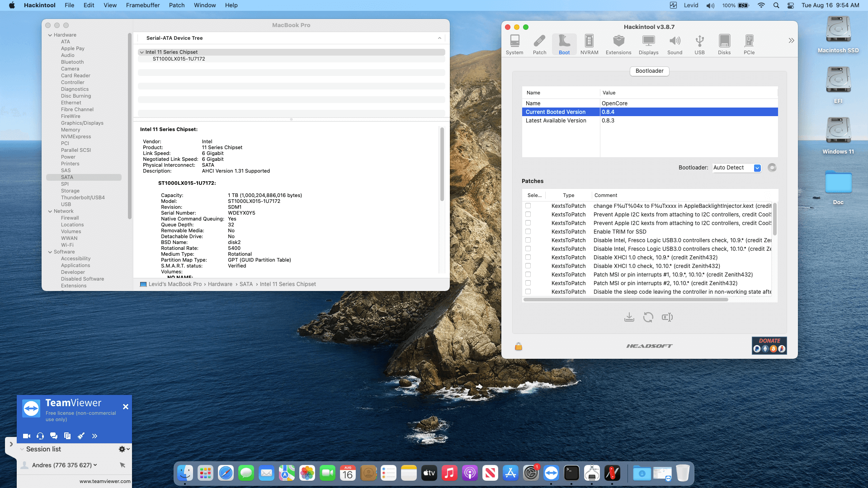Check Fresco Logic USB3.0 10.10 patch checkbox
This screenshot has width=868, height=488.
(528, 249)
